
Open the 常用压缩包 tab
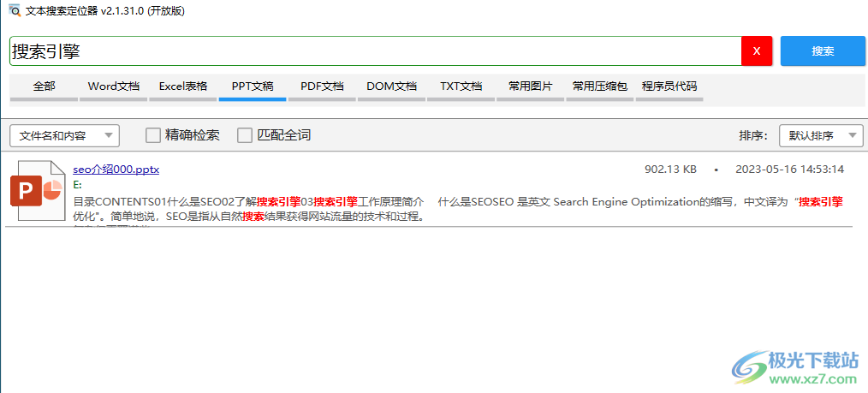(x=600, y=89)
